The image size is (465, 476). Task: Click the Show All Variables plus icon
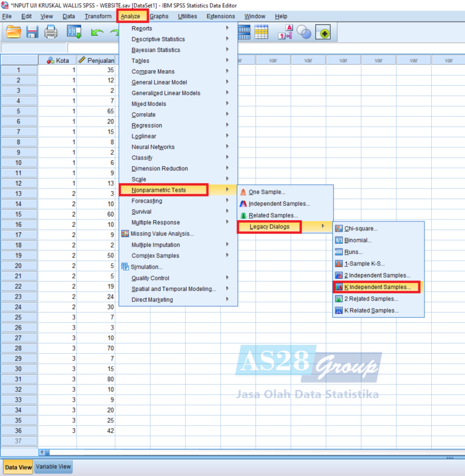click(323, 33)
